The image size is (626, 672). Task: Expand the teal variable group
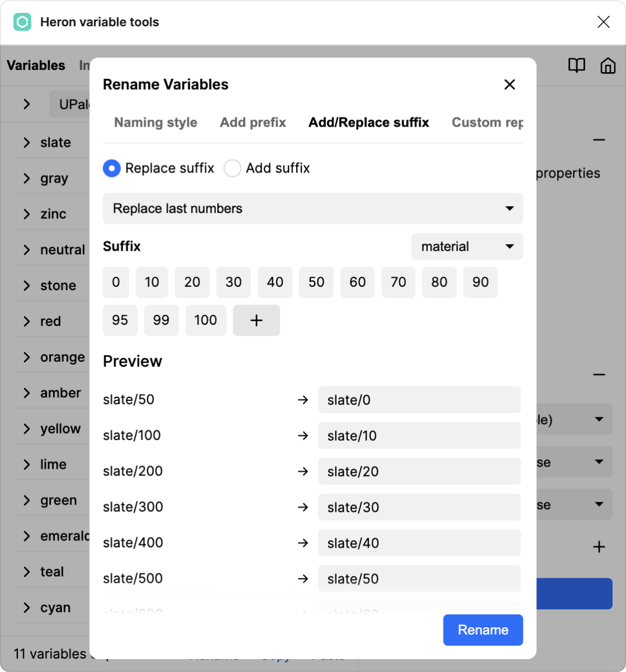(26, 572)
